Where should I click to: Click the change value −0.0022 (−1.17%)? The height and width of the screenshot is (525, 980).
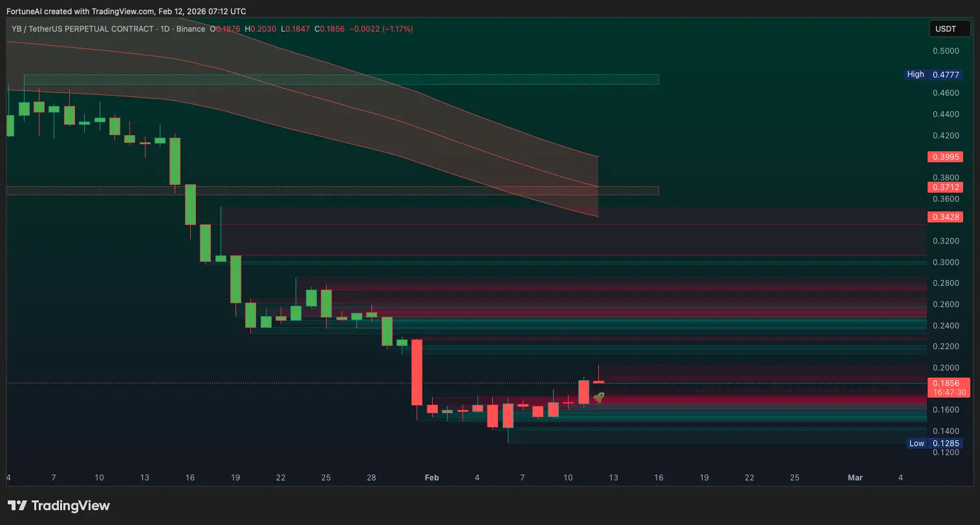(381, 29)
